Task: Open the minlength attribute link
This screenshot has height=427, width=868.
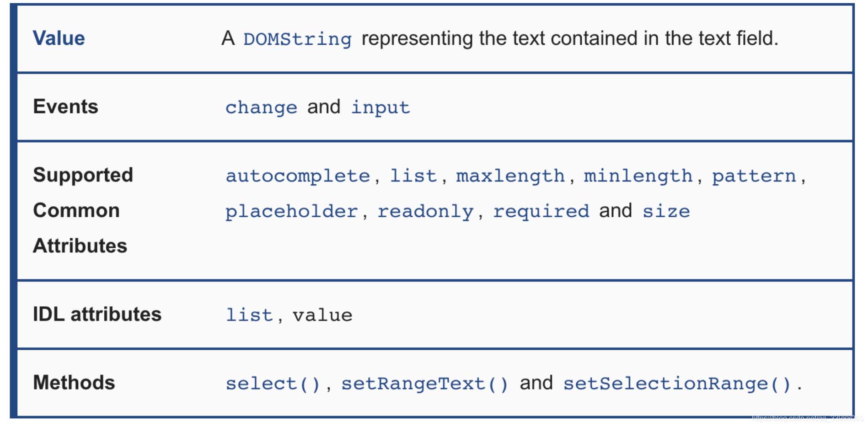Action: pyautogui.click(x=638, y=176)
